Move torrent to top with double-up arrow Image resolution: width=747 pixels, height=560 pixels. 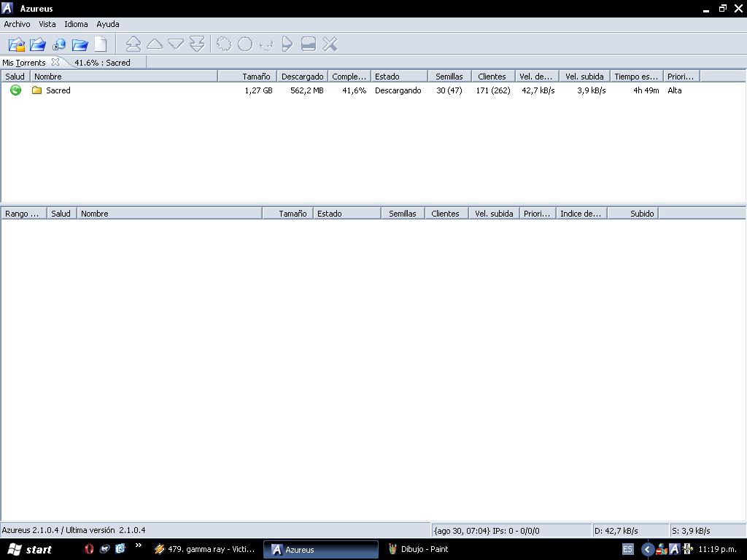(x=133, y=44)
